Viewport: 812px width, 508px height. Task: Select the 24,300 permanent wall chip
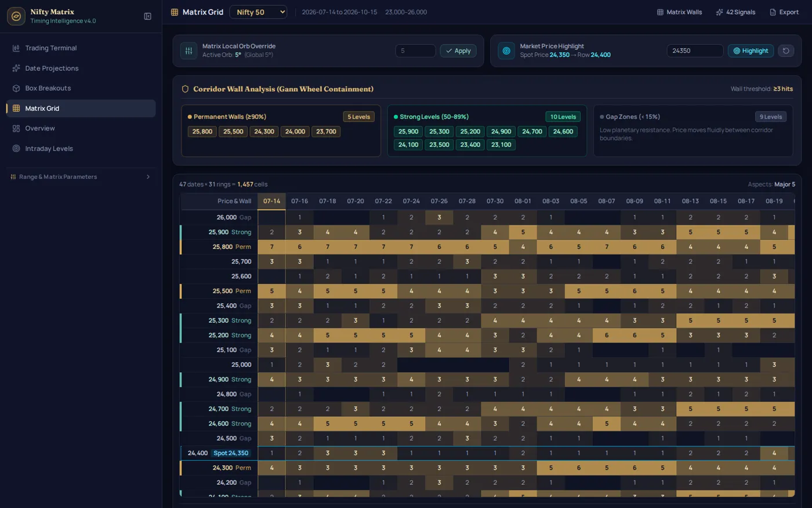264,132
